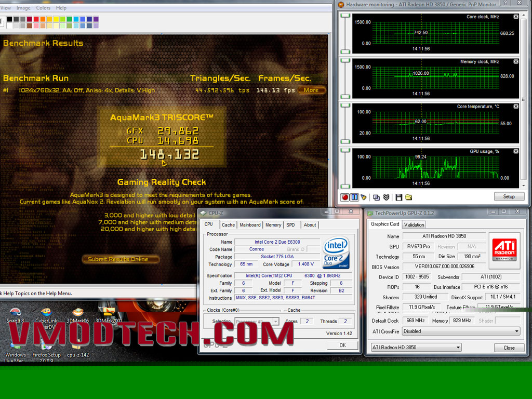Click the GPU field showing RV670 Pro

[x=418, y=246]
